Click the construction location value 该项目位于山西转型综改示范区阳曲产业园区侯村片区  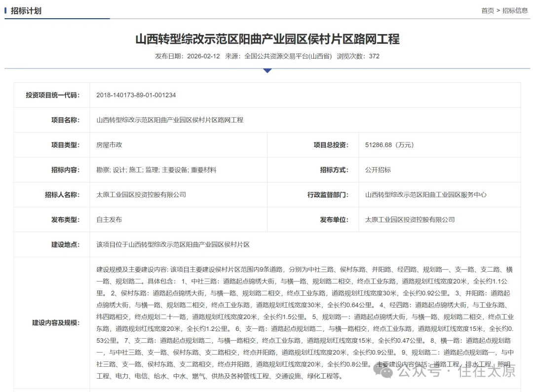[x=173, y=245]
